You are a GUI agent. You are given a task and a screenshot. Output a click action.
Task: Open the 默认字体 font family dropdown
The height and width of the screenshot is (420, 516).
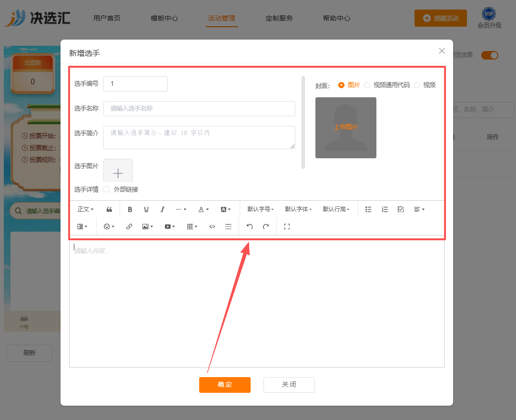298,209
